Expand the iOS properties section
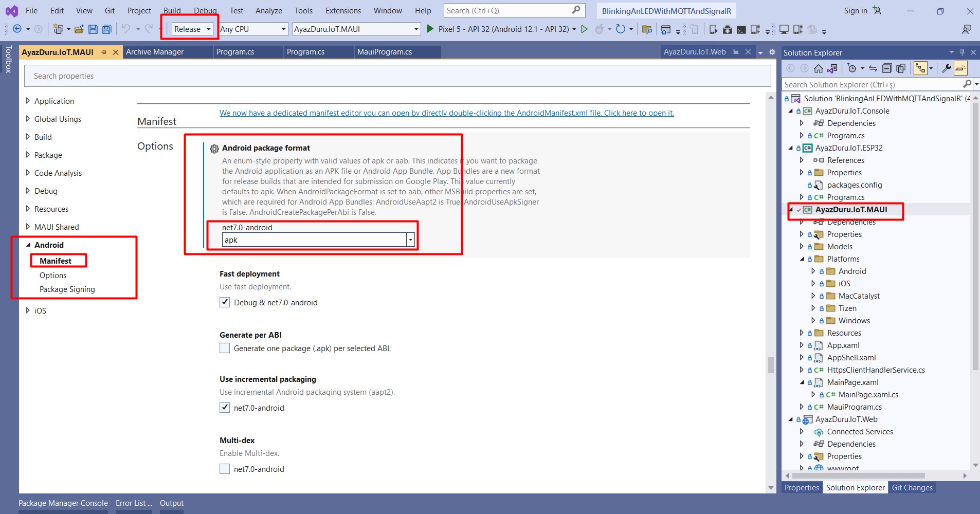Screen dimensions: 980x514 [28, 310]
